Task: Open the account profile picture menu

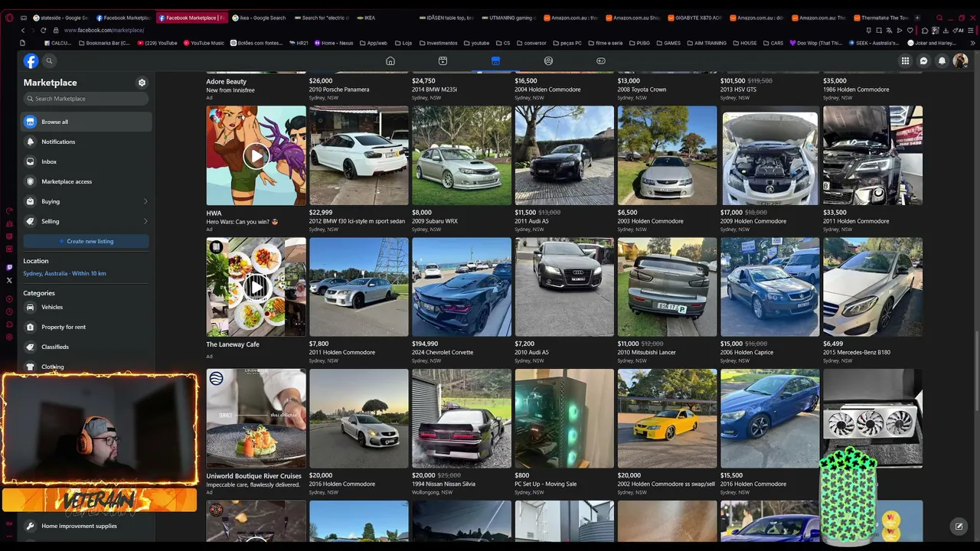Action: (960, 61)
